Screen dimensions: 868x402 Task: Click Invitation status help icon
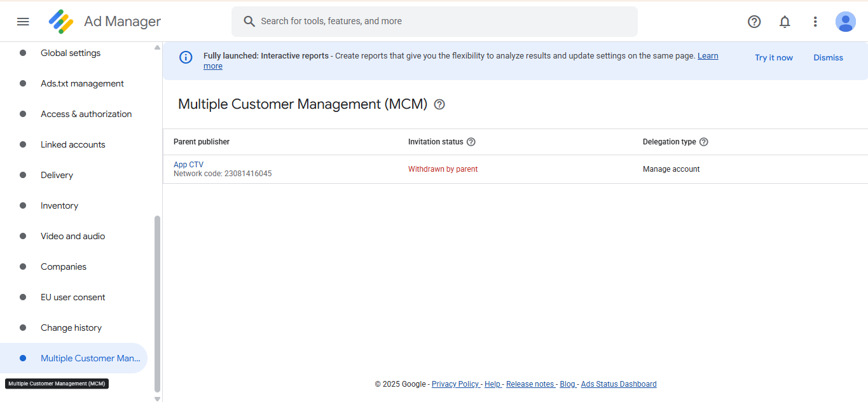471,142
